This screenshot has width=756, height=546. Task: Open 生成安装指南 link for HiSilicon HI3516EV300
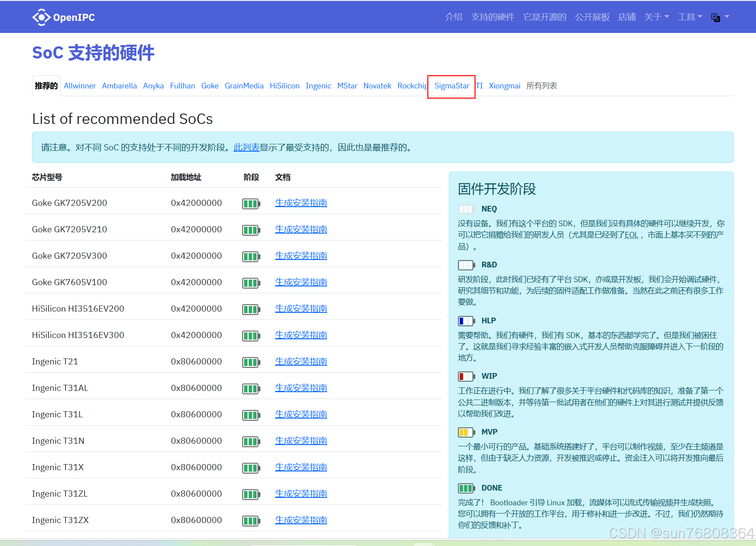[301, 335]
